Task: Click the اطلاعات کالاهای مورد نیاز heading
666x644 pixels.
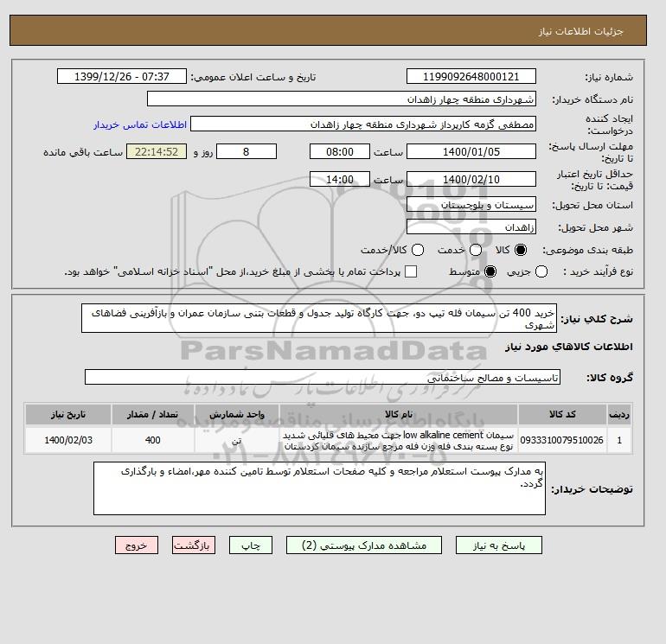Action: [x=569, y=347]
